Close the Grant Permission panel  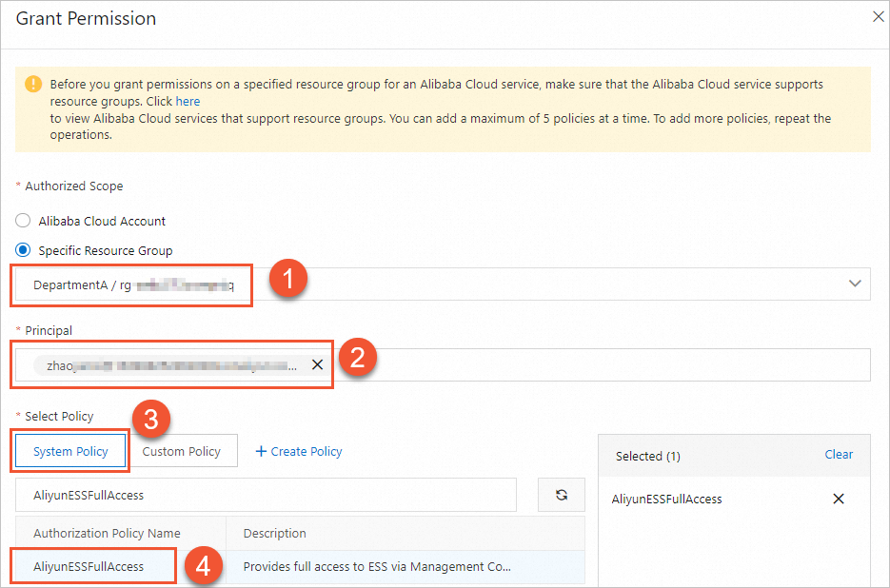[879, 16]
